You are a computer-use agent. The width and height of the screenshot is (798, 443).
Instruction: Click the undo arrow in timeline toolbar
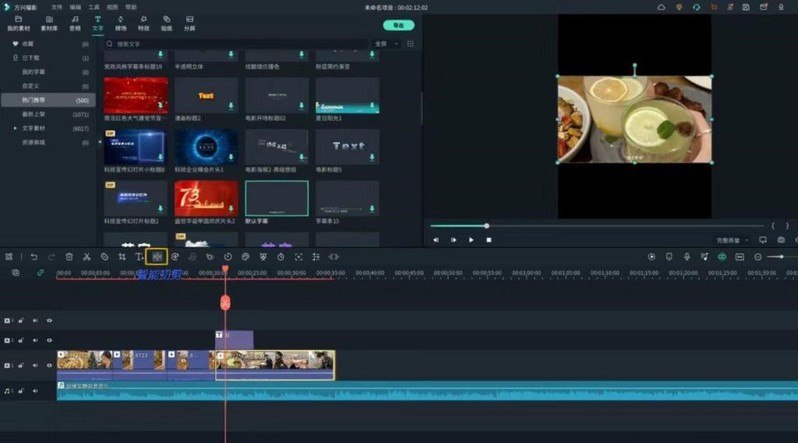point(33,257)
